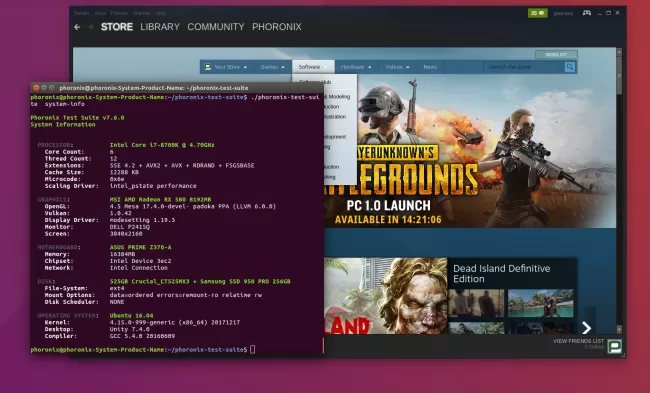This screenshot has width=650, height=393.
Task: Close the Steam window
Action: [618, 13]
